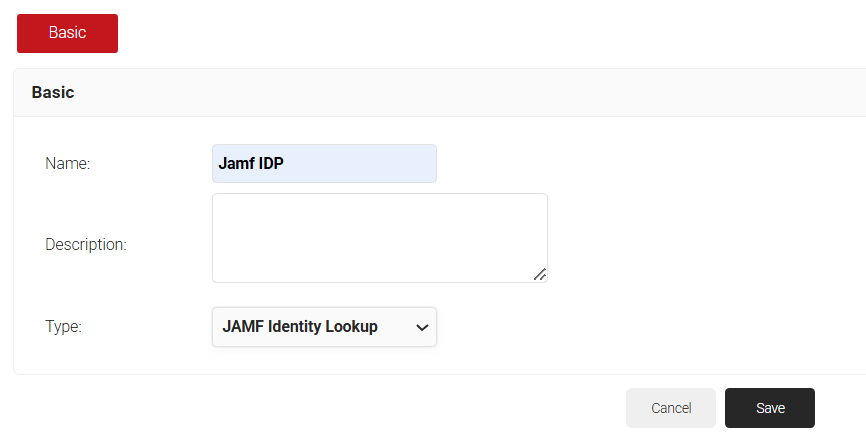Select the "JAMF Identity Lookup" combo box text
The width and height of the screenshot is (866, 444).
(x=300, y=327)
